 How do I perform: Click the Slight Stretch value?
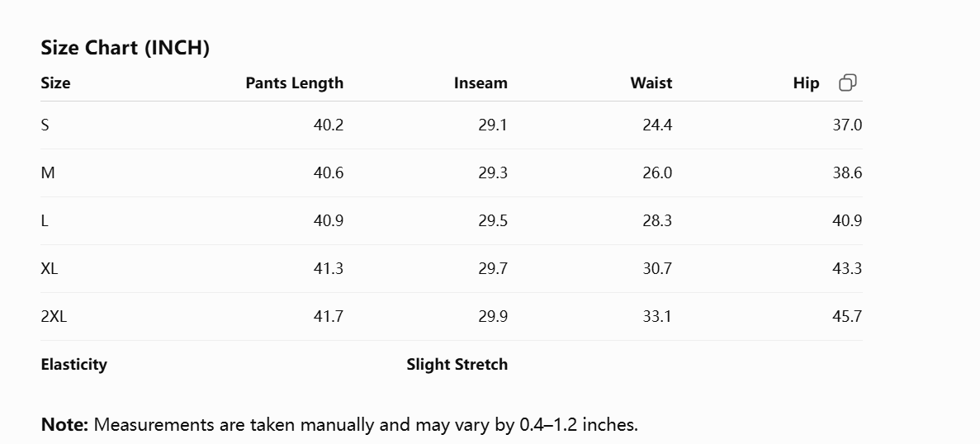[x=457, y=365]
